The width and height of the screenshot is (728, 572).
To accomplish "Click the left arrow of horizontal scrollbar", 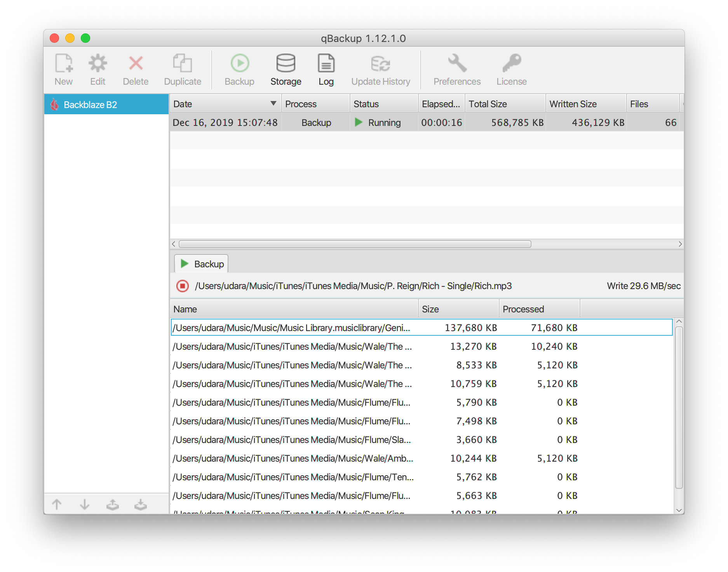I will (x=174, y=244).
